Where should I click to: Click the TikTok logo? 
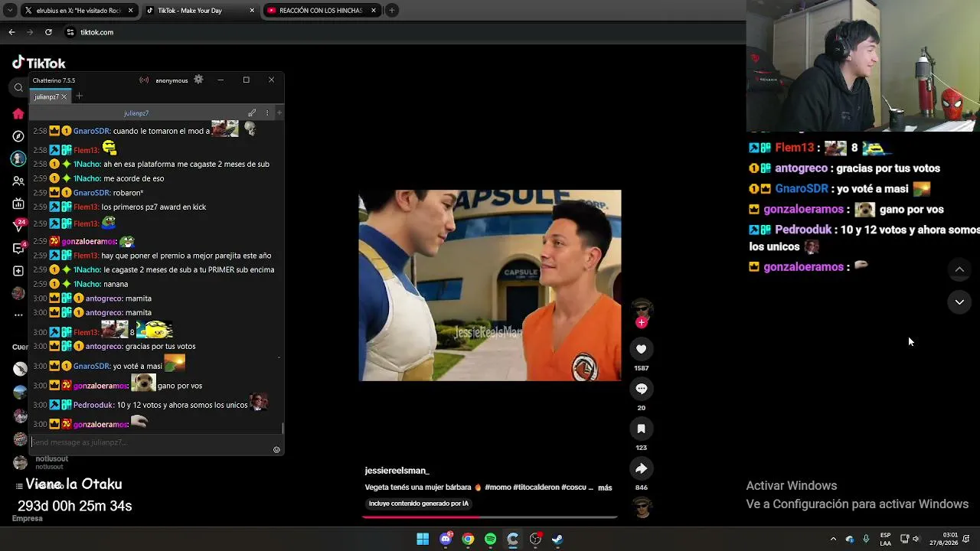point(39,63)
